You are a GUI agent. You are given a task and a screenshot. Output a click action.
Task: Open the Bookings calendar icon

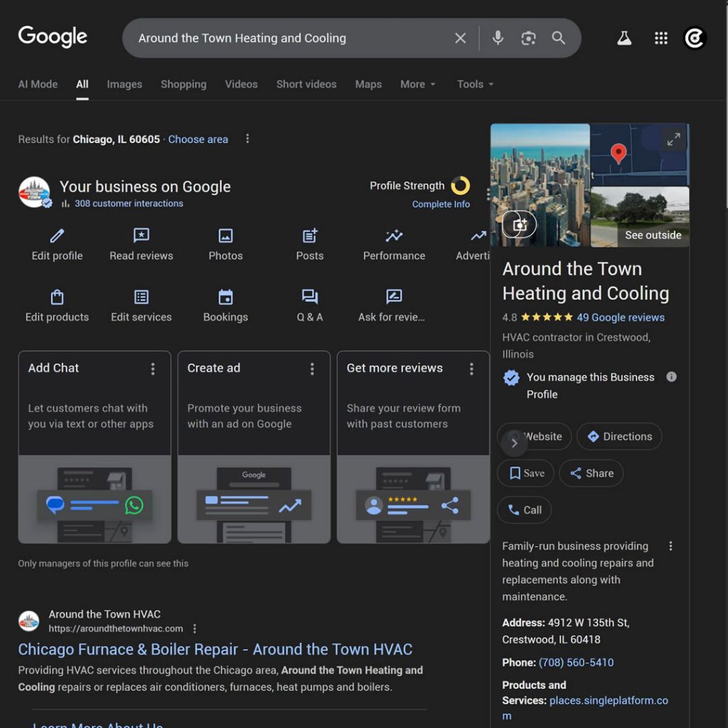(x=225, y=297)
